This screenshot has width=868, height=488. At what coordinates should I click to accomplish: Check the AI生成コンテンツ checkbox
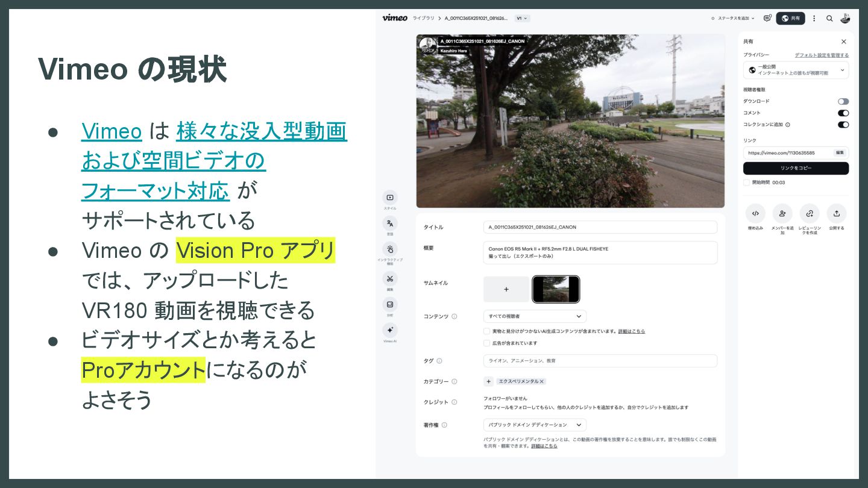487,331
